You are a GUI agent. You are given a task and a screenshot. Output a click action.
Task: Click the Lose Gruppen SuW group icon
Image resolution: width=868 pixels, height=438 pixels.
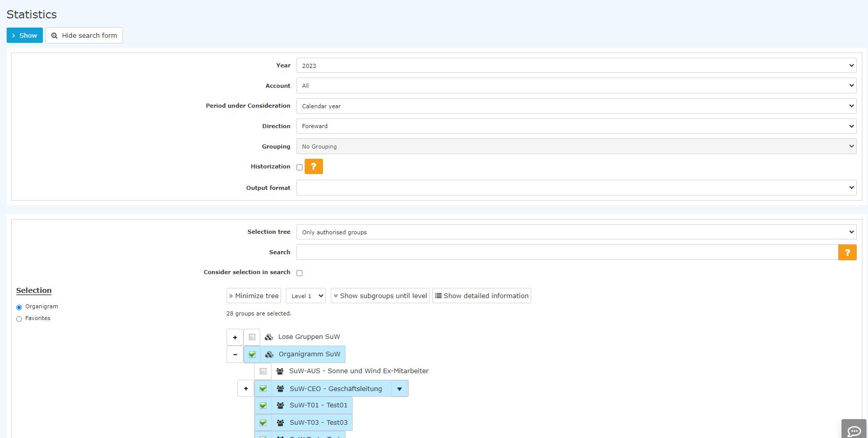click(x=269, y=337)
